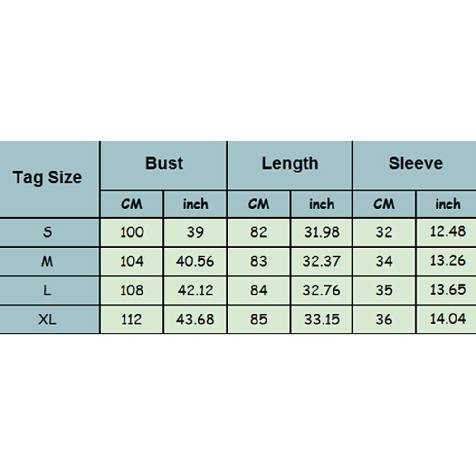Select sleeve value 34 for size M
This screenshot has width=476, height=476.
[384, 261]
